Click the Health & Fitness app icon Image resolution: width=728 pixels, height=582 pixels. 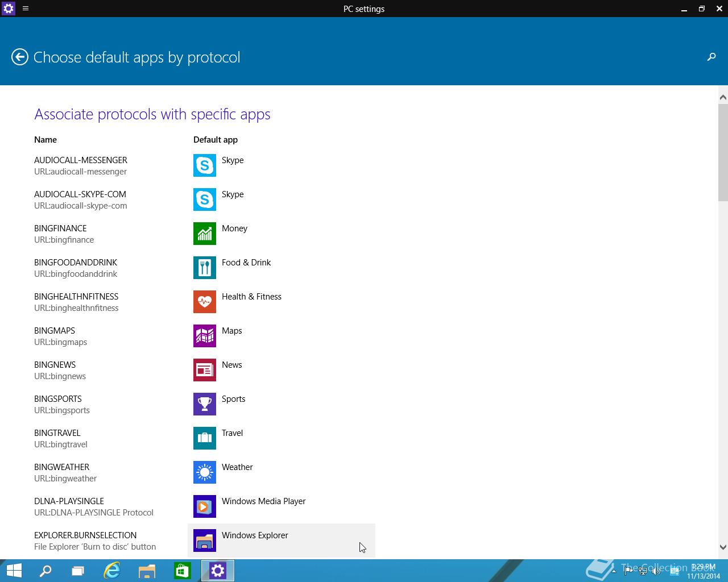(x=205, y=302)
